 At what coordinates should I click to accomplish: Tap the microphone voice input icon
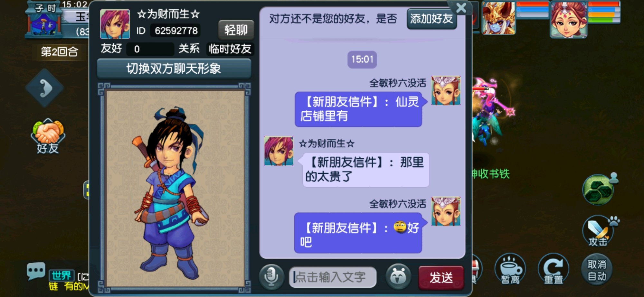271,276
